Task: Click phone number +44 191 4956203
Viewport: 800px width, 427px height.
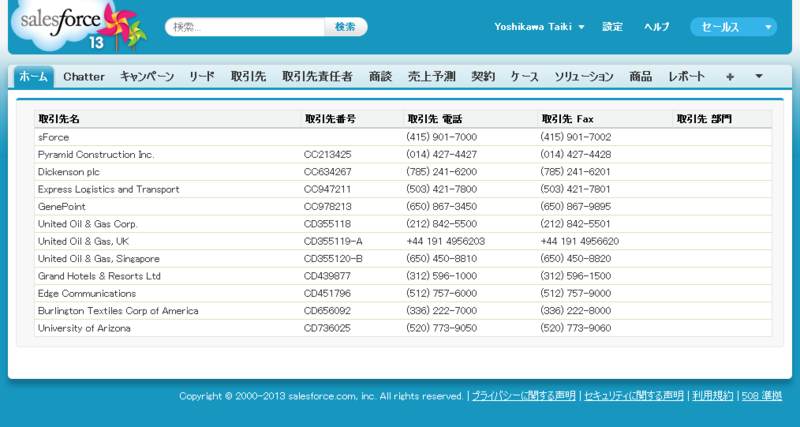Action: click(446, 241)
